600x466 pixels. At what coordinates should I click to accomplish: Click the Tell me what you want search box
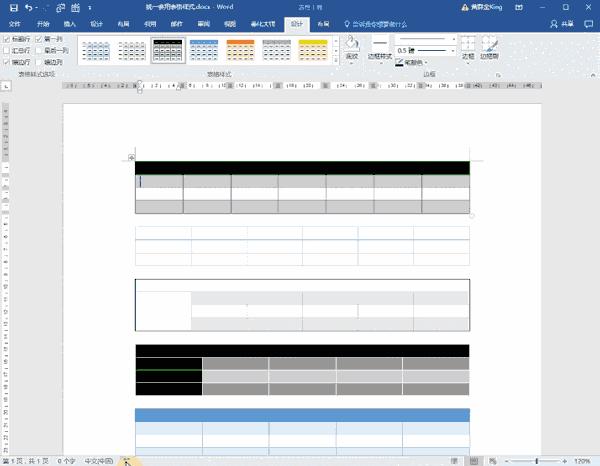pos(375,24)
